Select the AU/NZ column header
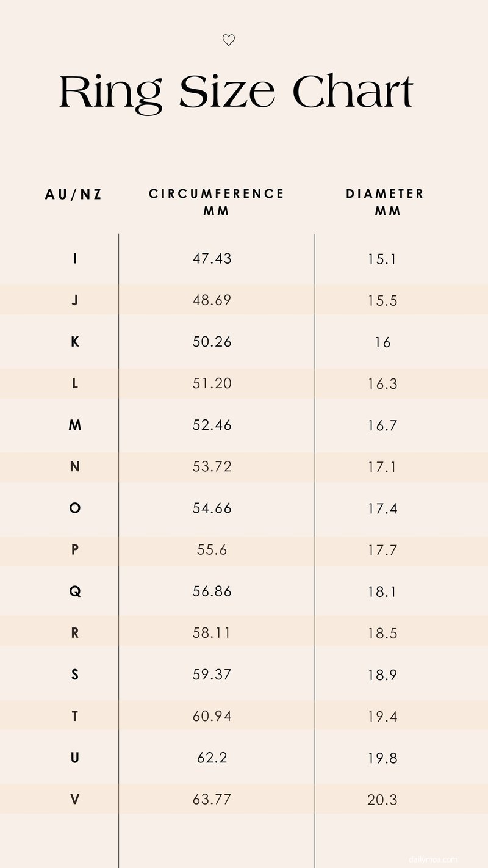Image resolution: width=488 pixels, height=868 pixels. click(x=74, y=194)
